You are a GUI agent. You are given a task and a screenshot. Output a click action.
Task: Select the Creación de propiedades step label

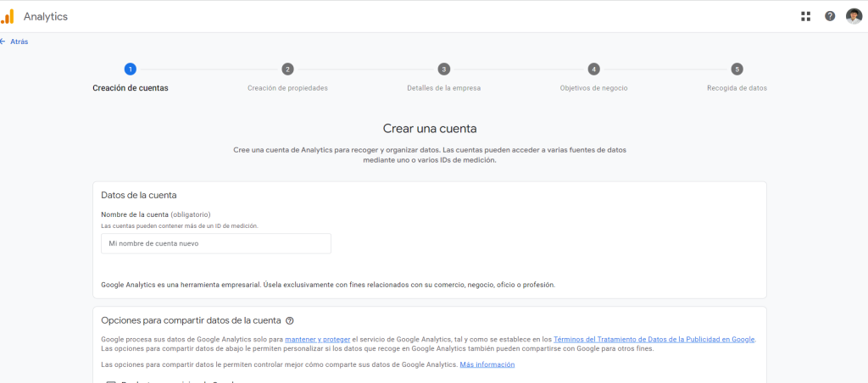287,88
